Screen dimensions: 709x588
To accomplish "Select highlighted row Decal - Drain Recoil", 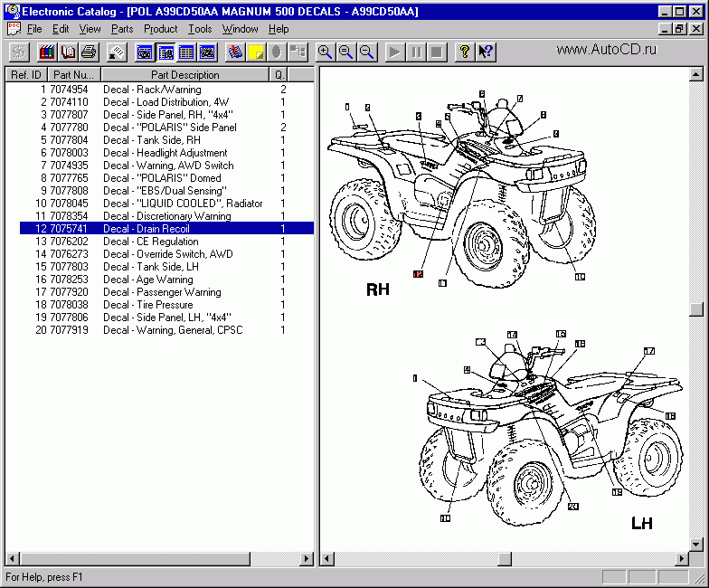I will (166, 228).
